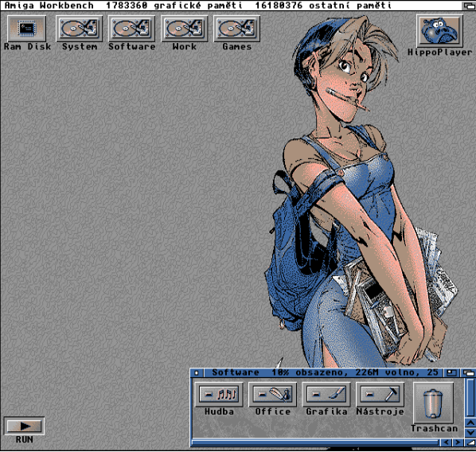This screenshot has width=476, height=452.
Task: Select the System disk icon
Action: coord(80,29)
